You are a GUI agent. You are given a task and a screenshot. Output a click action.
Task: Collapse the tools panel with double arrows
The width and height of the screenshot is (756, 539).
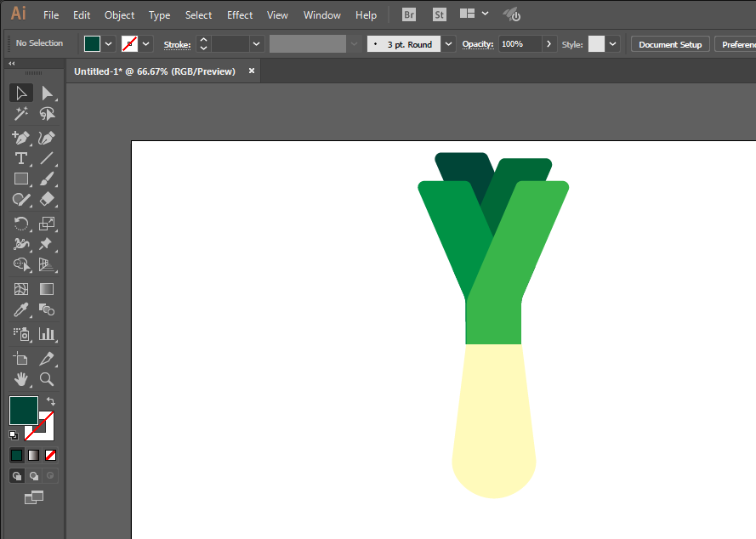(12, 63)
